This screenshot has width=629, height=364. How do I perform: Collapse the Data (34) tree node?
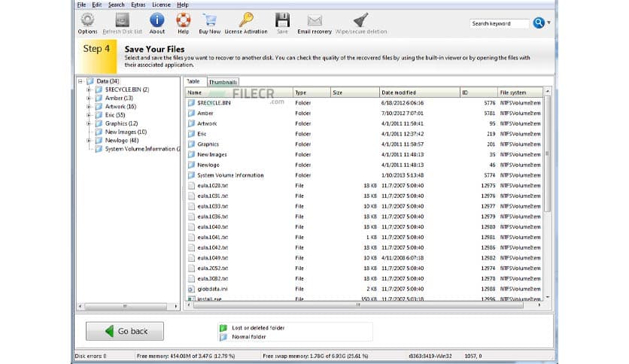point(81,81)
